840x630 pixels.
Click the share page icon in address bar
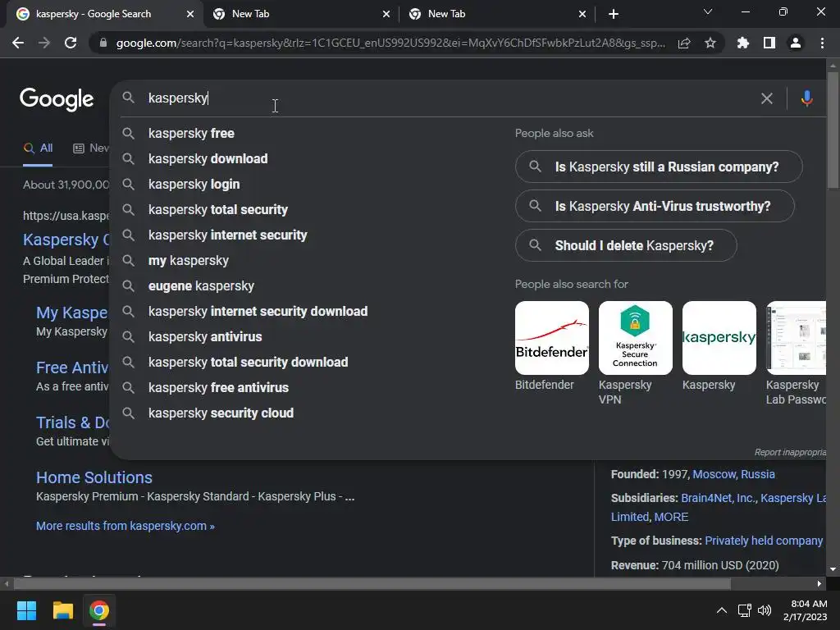(x=684, y=43)
